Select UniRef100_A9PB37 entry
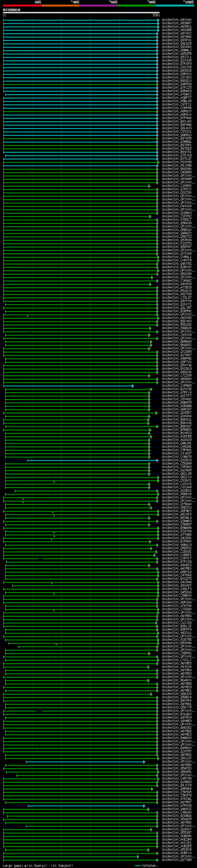 coord(176,111)
